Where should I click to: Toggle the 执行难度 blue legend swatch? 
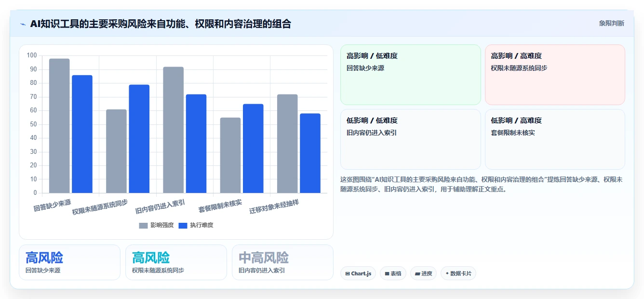pyautogui.click(x=183, y=226)
